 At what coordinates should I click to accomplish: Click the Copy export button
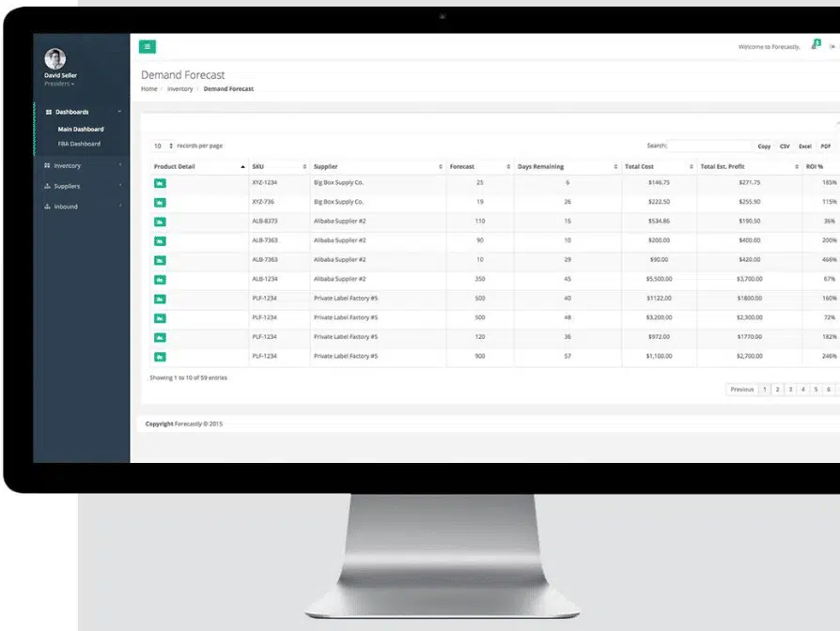click(764, 146)
